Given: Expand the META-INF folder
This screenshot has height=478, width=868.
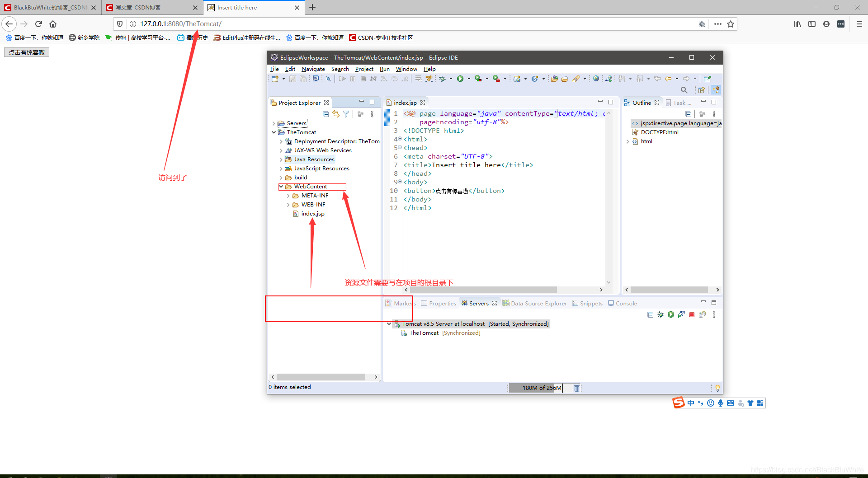Looking at the screenshot, I should tap(288, 196).
